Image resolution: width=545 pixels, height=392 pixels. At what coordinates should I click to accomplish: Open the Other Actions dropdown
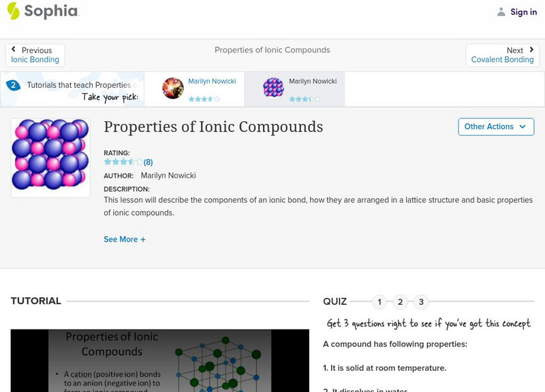(x=495, y=127)
